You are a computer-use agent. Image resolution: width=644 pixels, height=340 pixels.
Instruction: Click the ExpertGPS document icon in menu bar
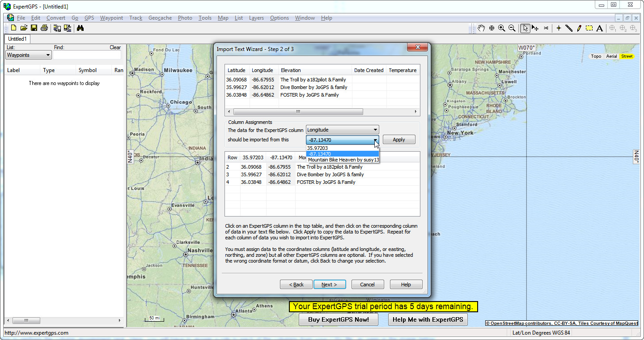pyautogui.click(x=10, y=18)
